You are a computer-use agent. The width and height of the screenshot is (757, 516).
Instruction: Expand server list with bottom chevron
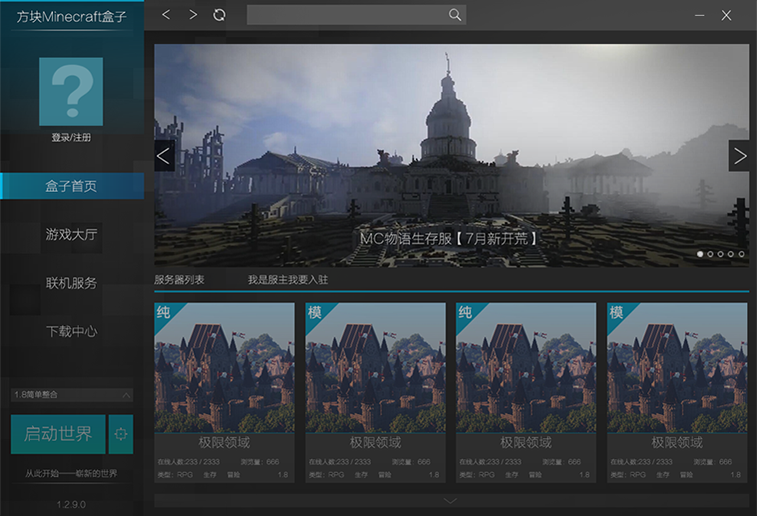coord(450,501)
